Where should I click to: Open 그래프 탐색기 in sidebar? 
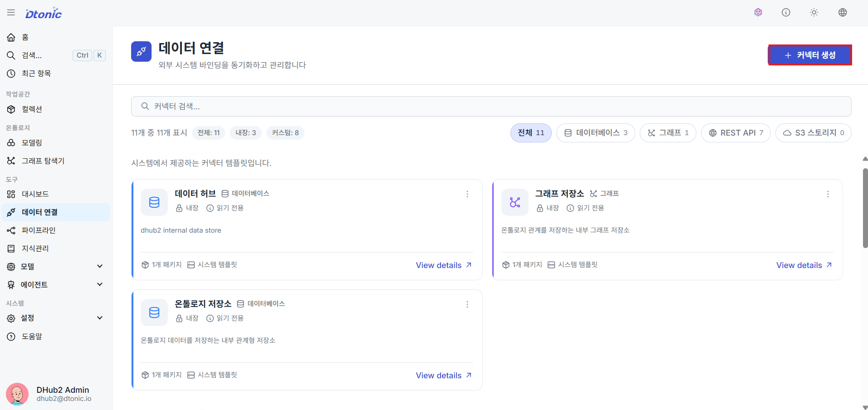point(56,161)
